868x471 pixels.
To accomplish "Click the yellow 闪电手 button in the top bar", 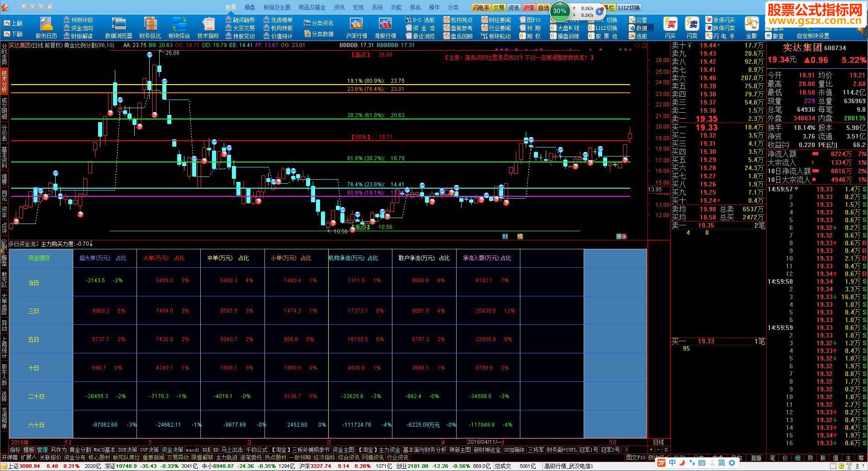I will 481,8.
